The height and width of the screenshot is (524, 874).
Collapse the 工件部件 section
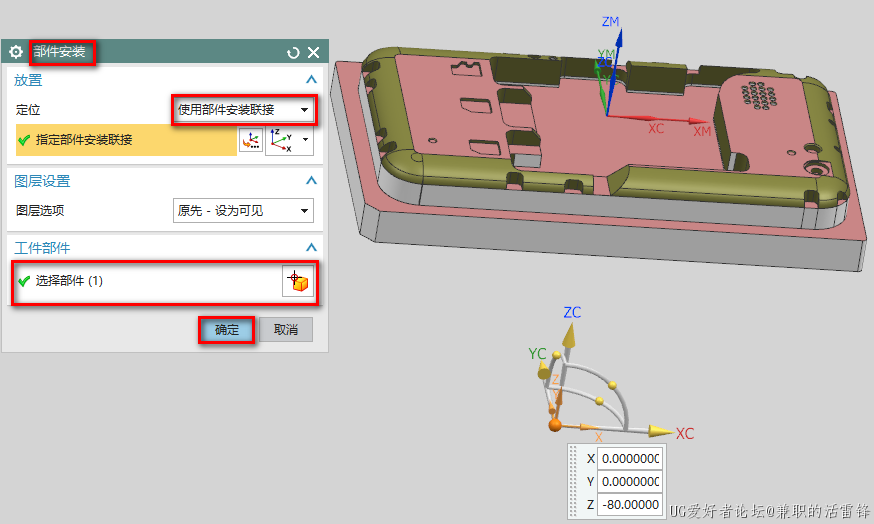tap(311, 247)
